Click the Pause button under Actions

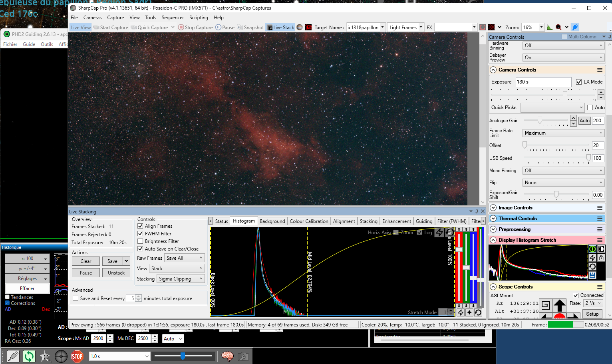point(86,273)
